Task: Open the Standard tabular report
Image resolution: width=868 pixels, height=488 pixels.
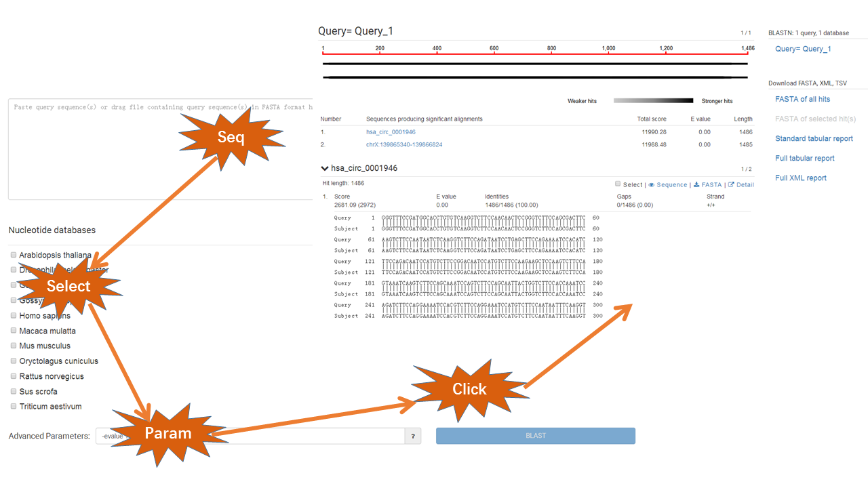Action: coord(814,138)
